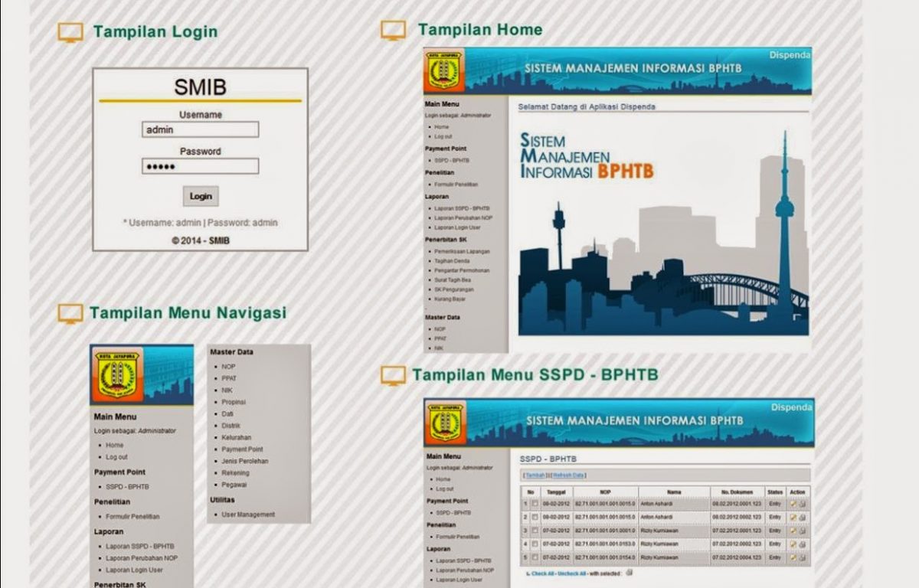Tick checkbox in SSPD table row 5
This screenshot has width=919, height=588.
click(x=535, y=557)
